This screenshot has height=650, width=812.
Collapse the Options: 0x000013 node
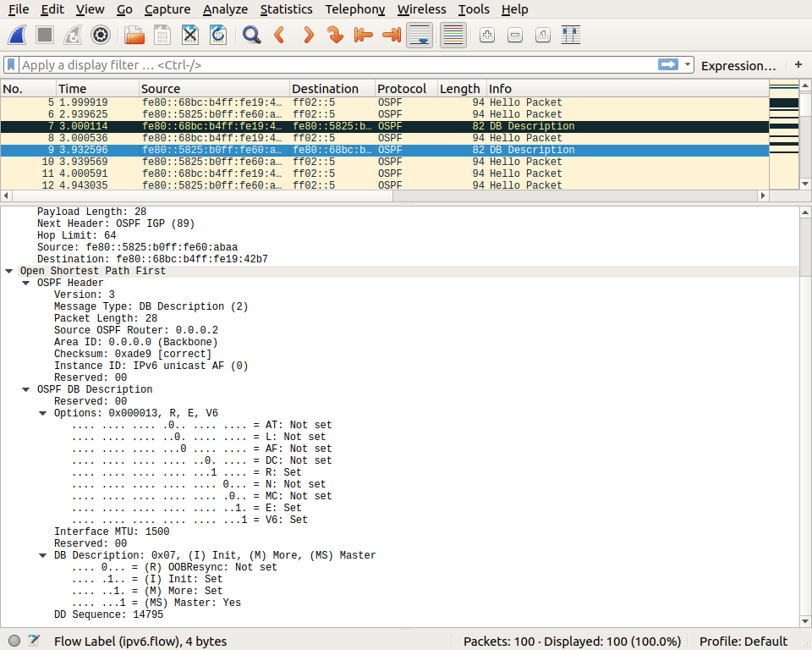click(x=43, y=414)
